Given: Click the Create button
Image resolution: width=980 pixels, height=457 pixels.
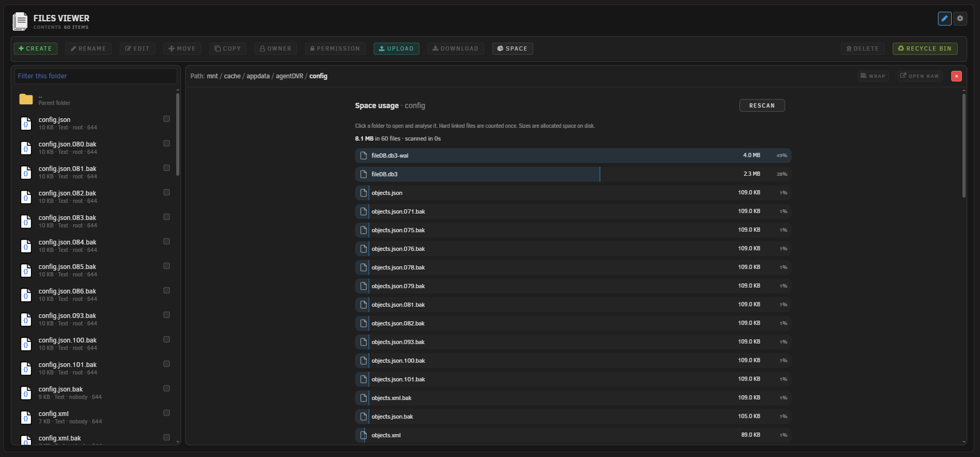Looking at the screenshot, I should (35, 48).
